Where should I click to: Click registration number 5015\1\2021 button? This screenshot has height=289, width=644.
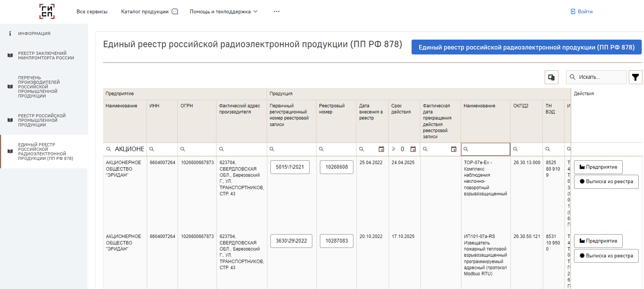[290, 167]
